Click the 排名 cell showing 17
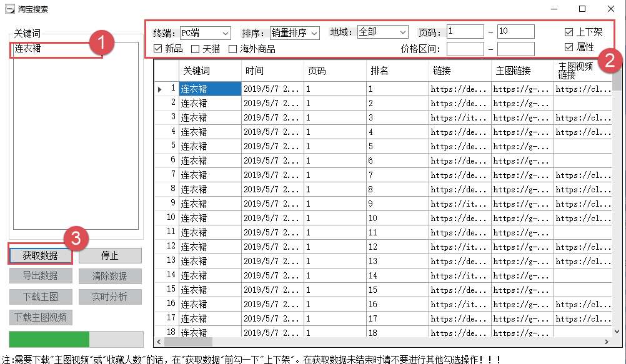 coord(397,319)
